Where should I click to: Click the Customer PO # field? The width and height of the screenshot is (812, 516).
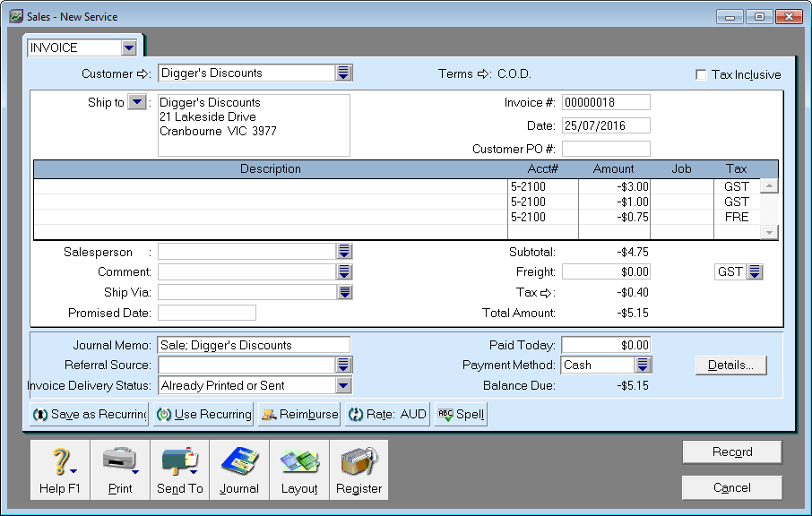(605, 149)
